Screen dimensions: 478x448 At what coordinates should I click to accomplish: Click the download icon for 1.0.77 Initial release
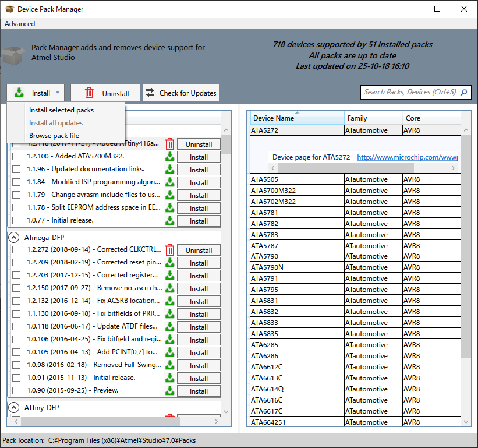click(170, 221)
